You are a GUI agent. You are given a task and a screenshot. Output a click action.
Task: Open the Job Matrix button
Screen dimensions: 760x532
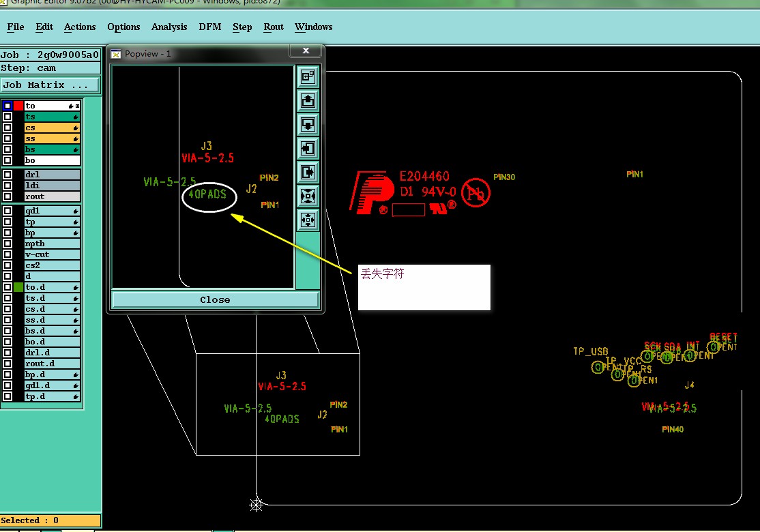(x=50, y=85)
